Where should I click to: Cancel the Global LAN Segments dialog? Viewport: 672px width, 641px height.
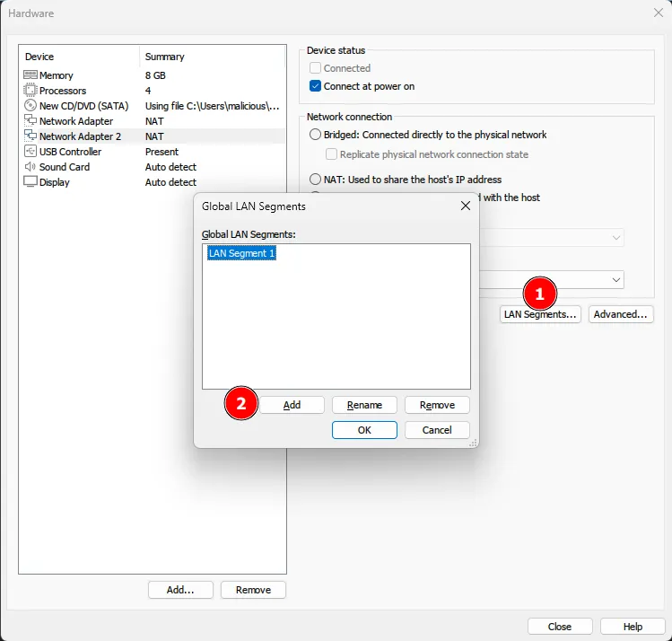437,430
